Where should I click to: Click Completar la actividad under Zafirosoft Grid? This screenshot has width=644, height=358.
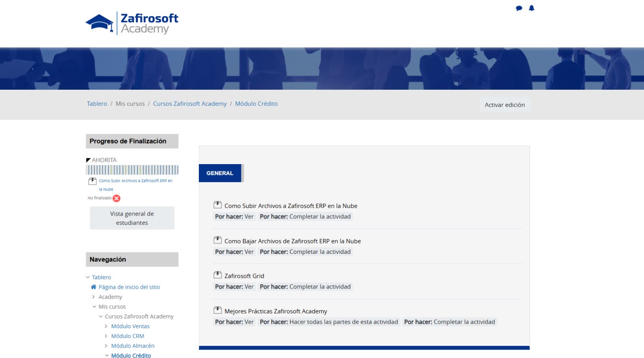click(305, 287)
